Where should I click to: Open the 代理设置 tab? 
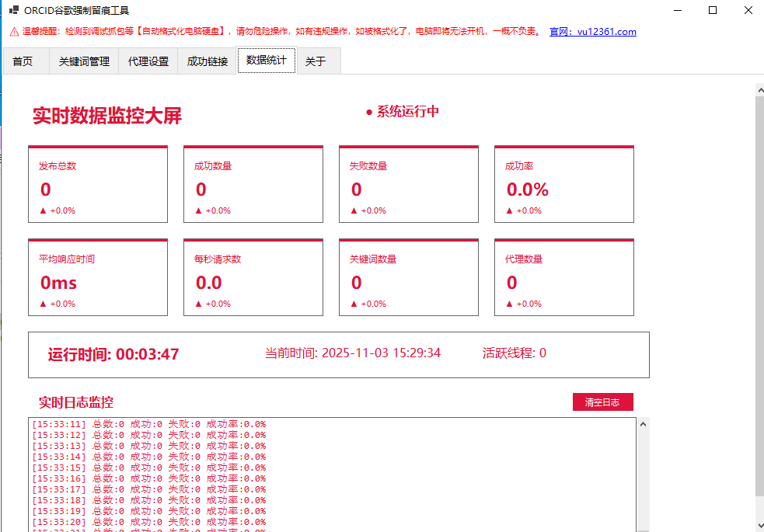pos(148,61)
